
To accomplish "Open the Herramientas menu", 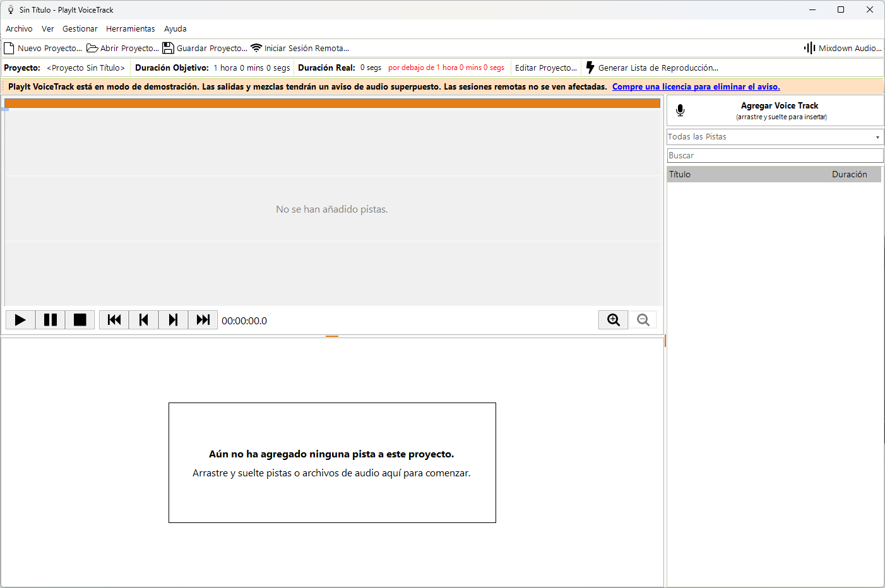I will tap(131, 29).
